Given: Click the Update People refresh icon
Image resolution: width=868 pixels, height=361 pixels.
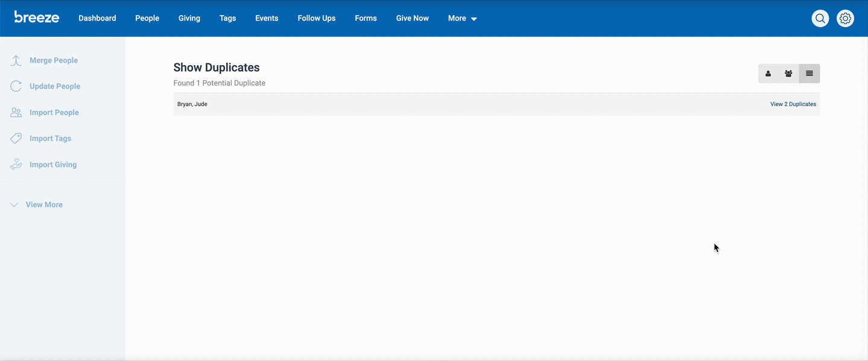Looking at the screenshot, I should (16, 86).
